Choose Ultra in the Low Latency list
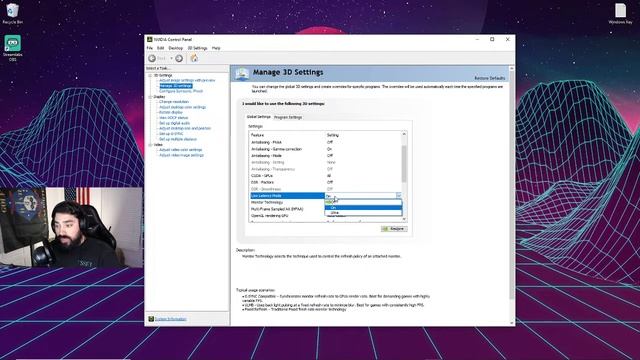The width and height of the screenshot is (640, 360). (363, 213)
